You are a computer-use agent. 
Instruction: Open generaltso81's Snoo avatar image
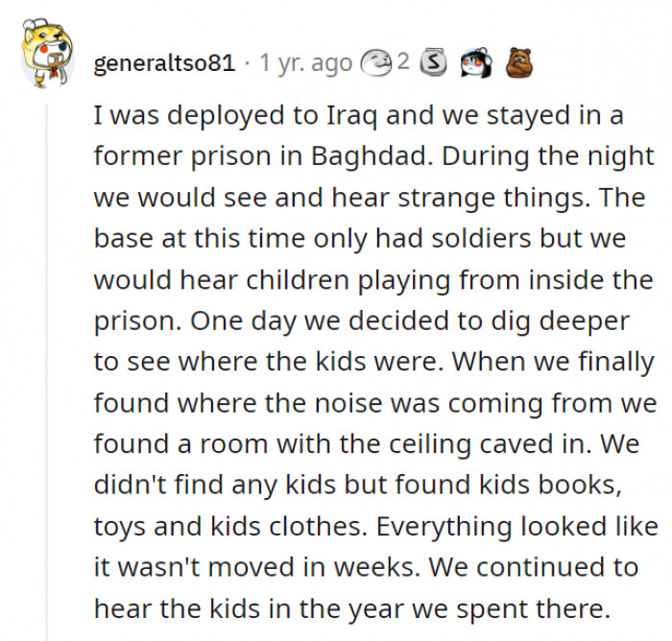pos(48,53)
